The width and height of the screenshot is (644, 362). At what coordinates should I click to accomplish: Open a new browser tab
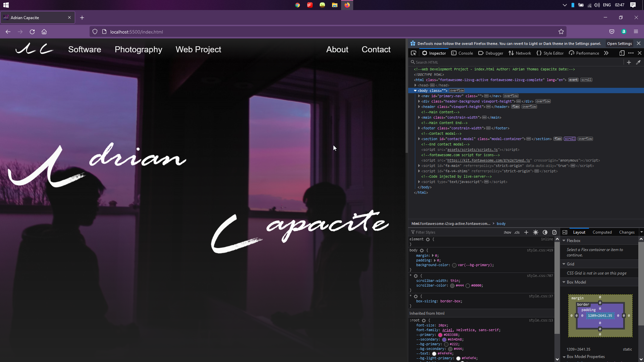(82, 18)
